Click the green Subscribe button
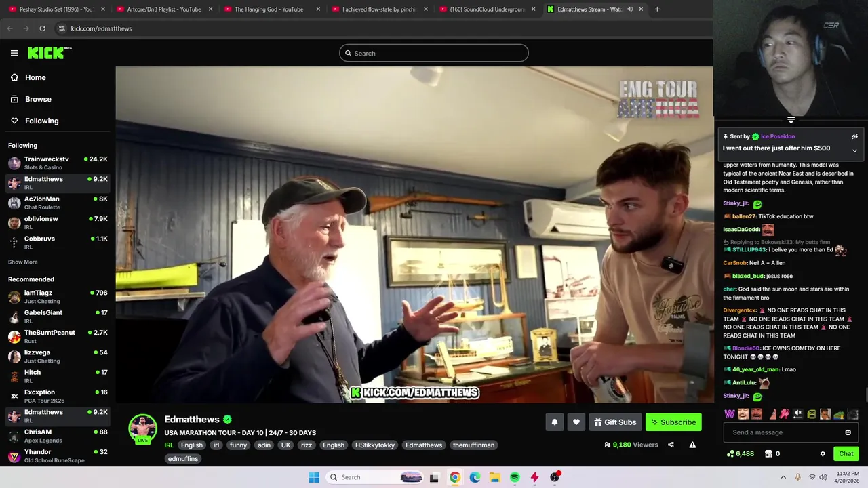868x488 pixels. pyautogui.click(x=673, y=422)
